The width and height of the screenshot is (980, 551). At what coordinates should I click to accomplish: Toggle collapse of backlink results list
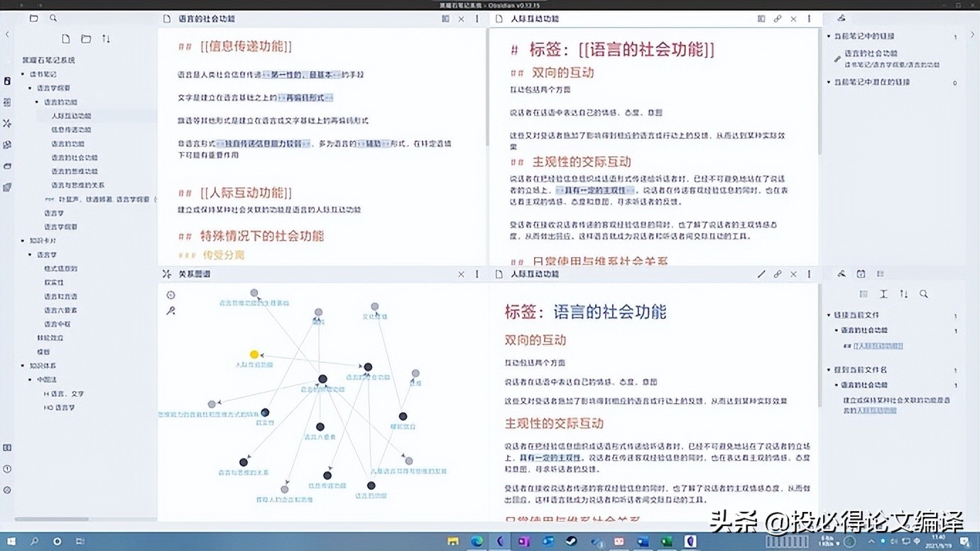tap(864, 293)
